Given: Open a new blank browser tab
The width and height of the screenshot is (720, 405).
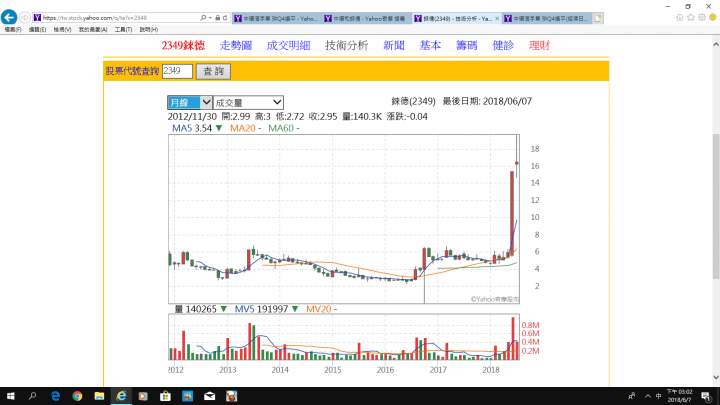Looking at the screenshot, I should (597, 18).
